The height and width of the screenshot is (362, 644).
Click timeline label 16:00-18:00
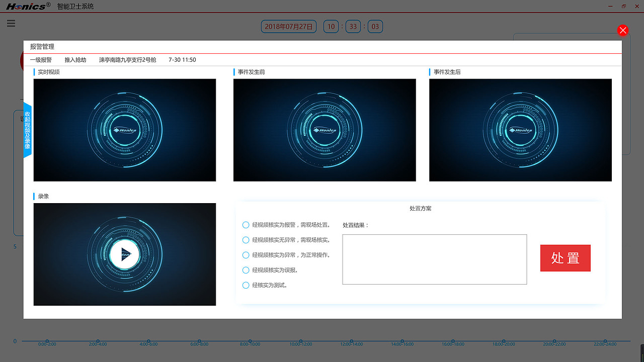pos(453,344)
